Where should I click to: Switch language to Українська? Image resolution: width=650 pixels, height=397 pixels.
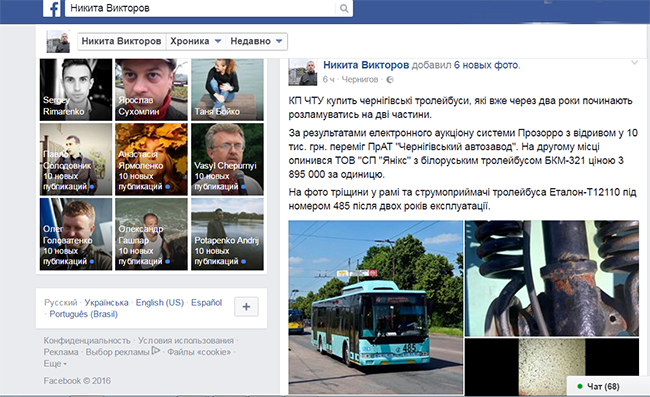(107, 303)
